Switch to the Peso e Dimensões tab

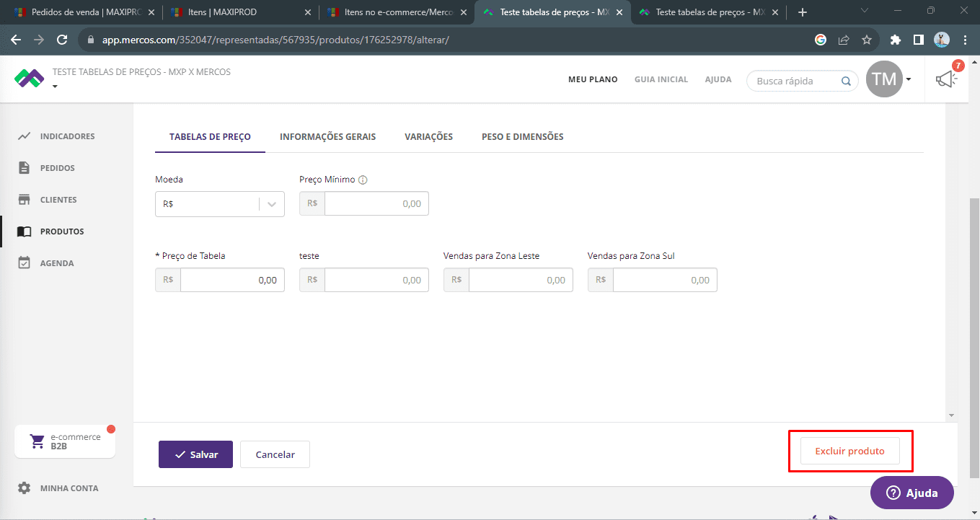522,136
